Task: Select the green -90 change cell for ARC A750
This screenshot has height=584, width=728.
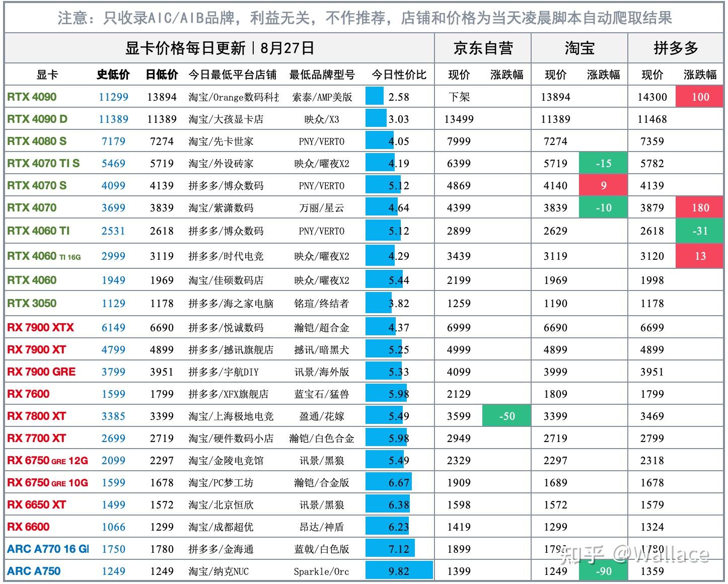Action: point(603,571)
